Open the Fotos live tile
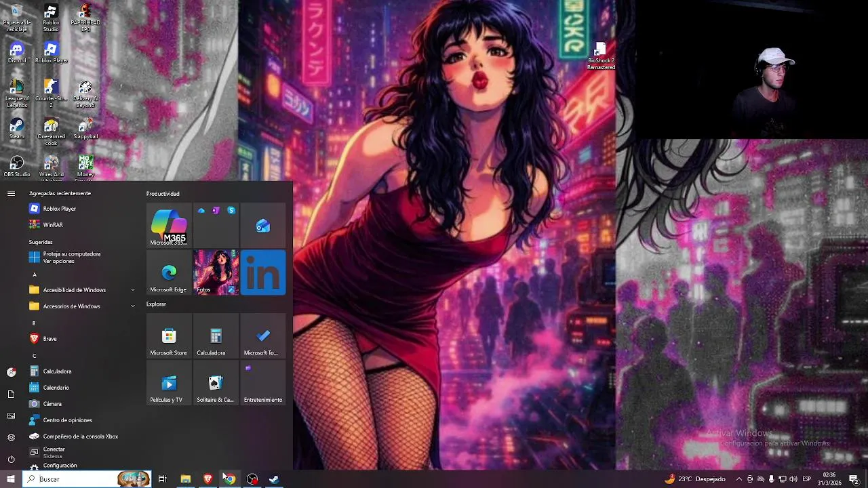This screenshot has height=488, width=868. pos(216,272)
